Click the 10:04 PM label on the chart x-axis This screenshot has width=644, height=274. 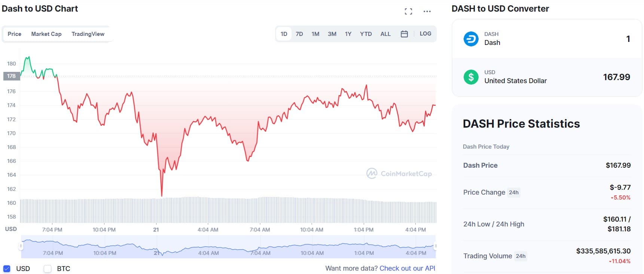tap(104, 230)
